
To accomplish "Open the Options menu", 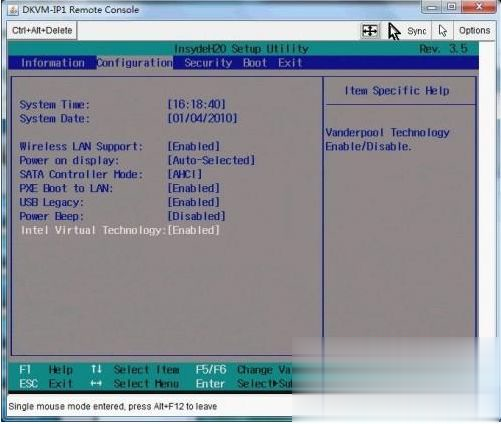I will coord(474,31).
